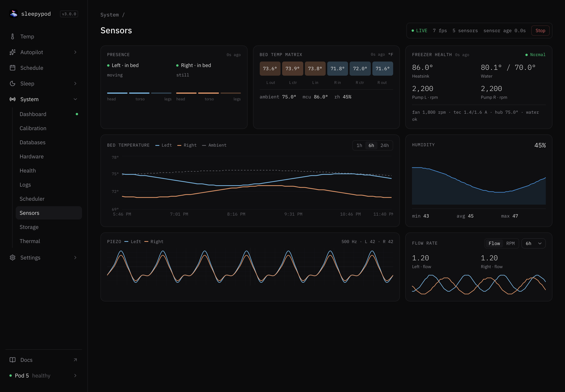Click the green LIVE indicator dot
565x392 pixels.
pyautogui.click(x=413, y=31)
